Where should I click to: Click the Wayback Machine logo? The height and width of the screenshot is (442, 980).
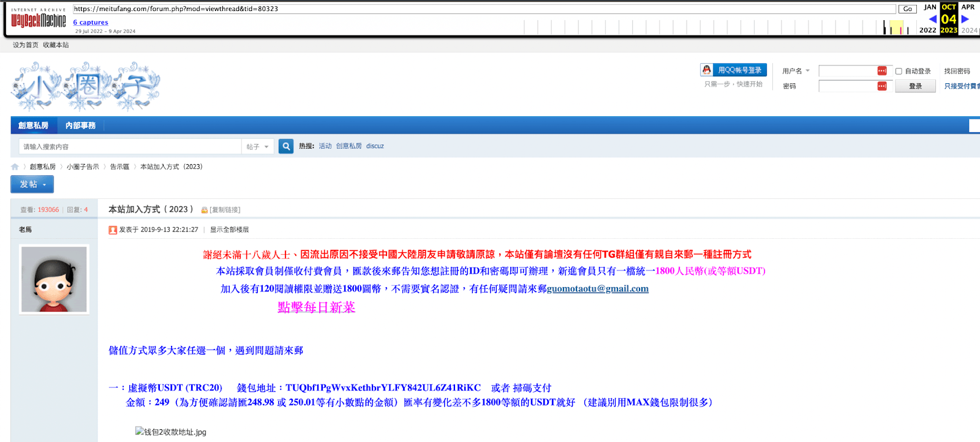pos(38,20)
